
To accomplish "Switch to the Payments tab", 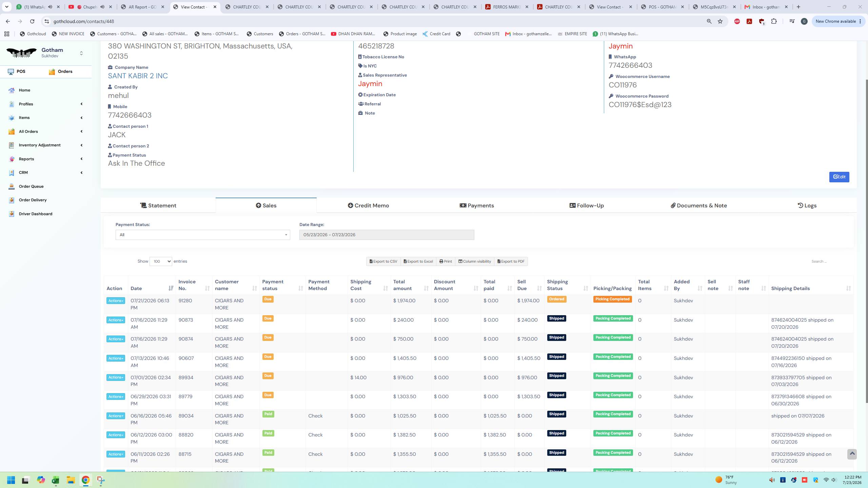I will click(477, 205).
